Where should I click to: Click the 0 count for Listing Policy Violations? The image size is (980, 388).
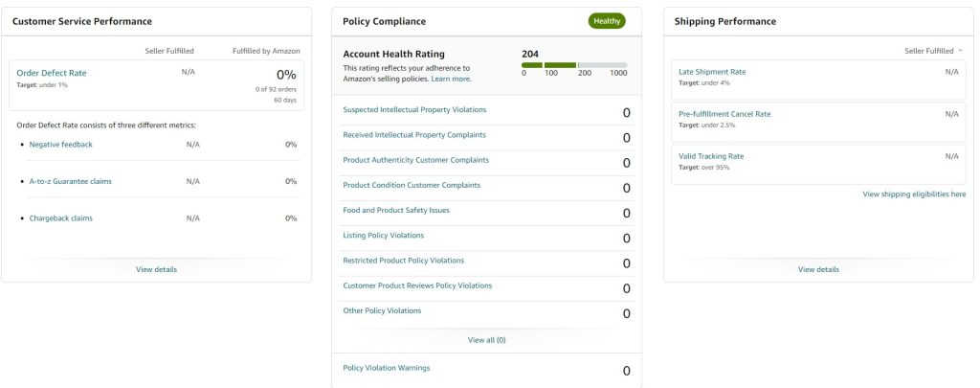(626, 238)
